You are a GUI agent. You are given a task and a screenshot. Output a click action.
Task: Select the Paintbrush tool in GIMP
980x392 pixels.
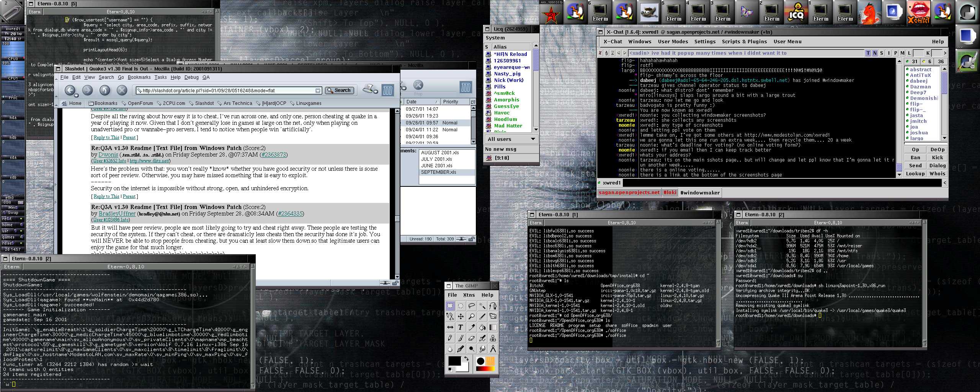pos(461,338)
